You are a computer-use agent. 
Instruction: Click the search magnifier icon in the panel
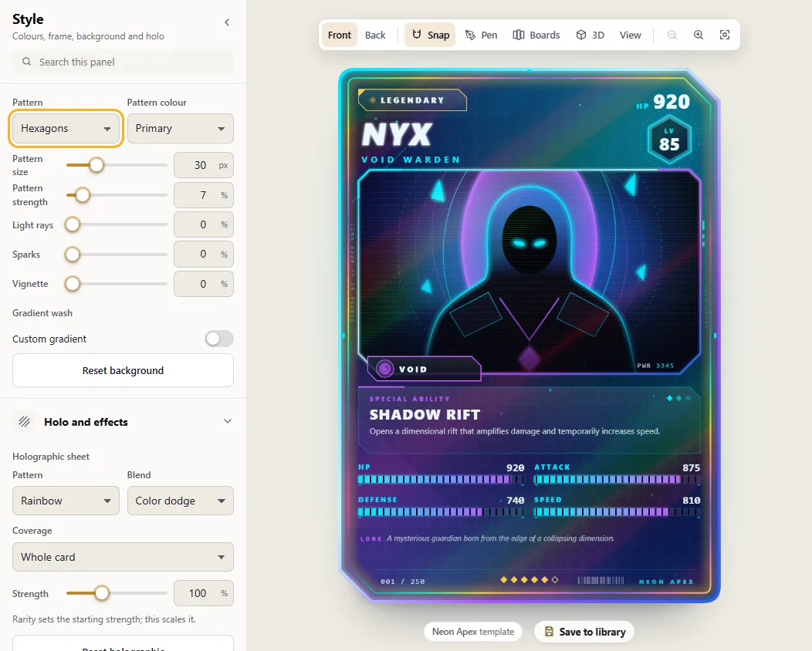pos(26,62)
